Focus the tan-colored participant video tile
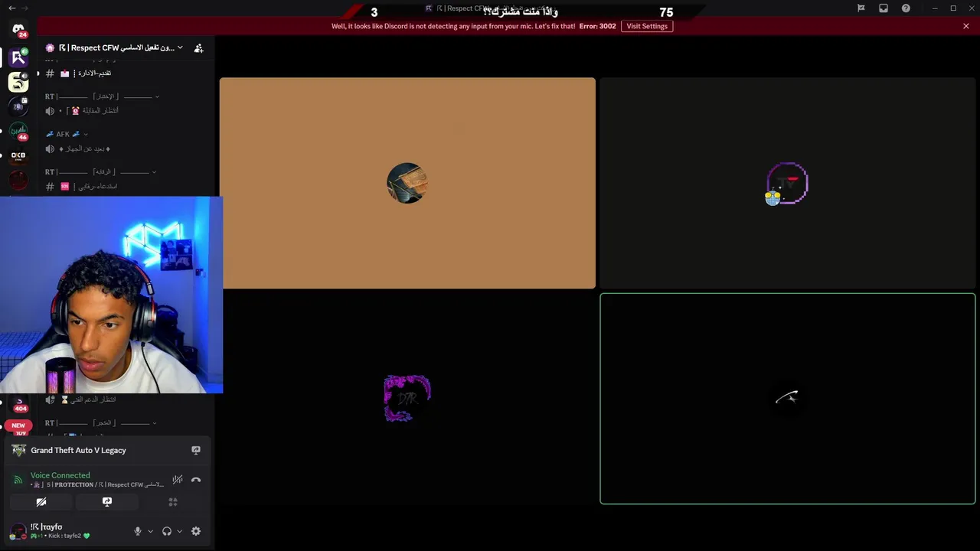 (407, 183)
